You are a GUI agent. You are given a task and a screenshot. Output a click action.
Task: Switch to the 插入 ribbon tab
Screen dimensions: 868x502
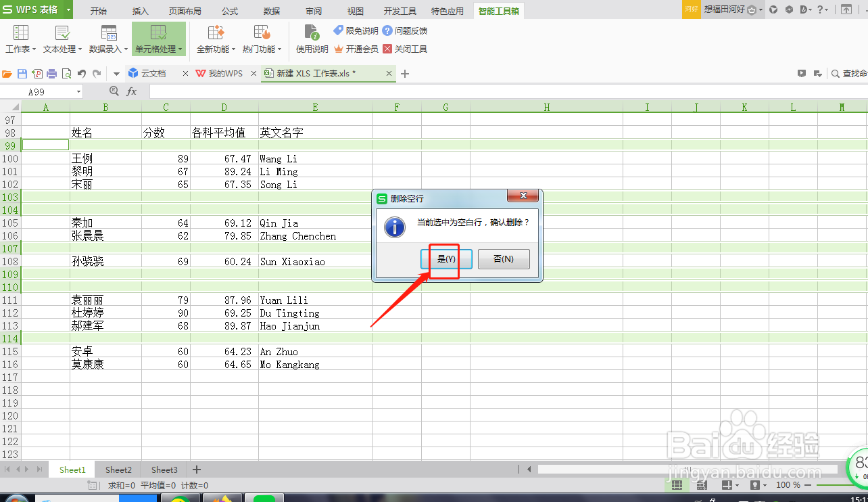[141, 11]
